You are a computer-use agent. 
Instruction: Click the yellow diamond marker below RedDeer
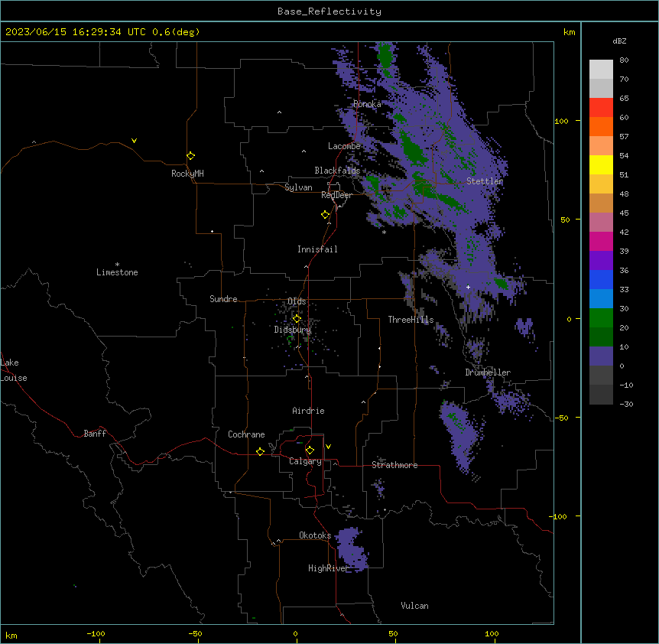pos(325,215)
